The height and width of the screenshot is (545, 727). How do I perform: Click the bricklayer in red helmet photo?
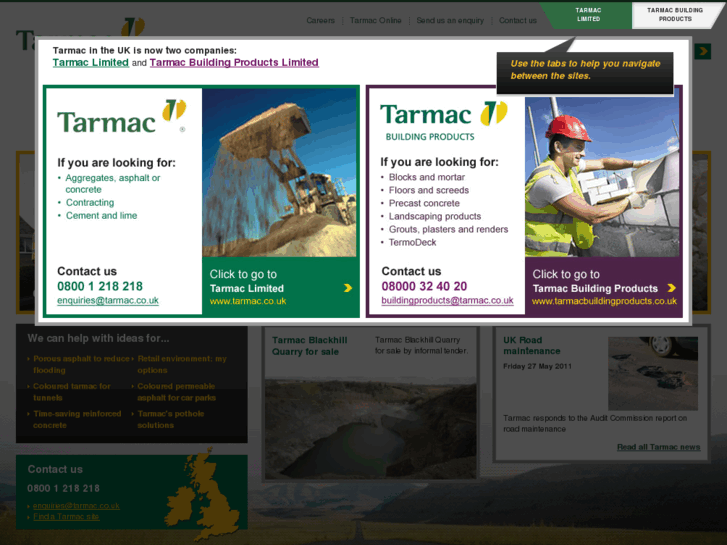pyautogui.click(x=602, y=176)
